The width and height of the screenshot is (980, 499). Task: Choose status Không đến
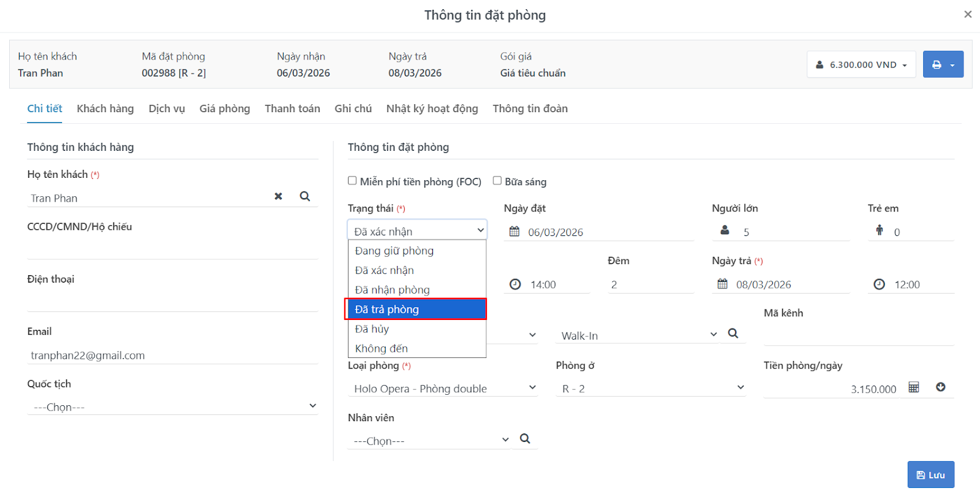417,349
